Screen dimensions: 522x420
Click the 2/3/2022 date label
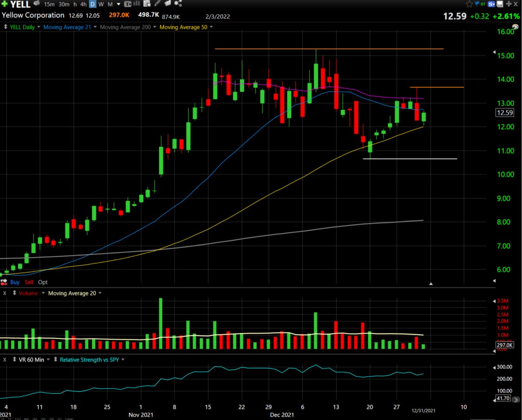tap(217, 17)
